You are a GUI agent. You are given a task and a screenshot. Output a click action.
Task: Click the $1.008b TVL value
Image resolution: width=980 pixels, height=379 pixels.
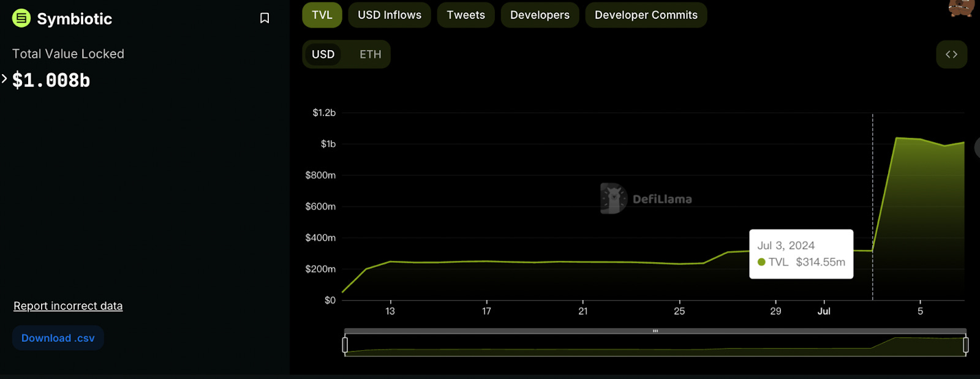click(51, 80)
